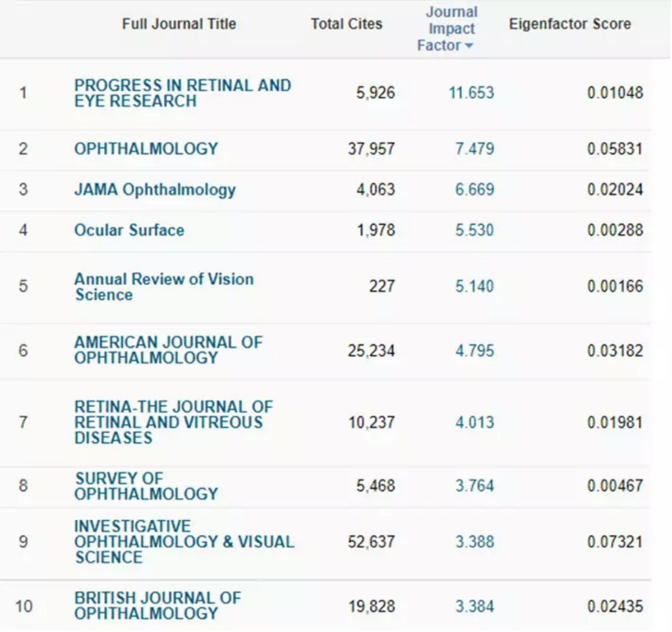Select the total cites value 37,957
This screenshot has width=672, height=632.
point(371,149)
